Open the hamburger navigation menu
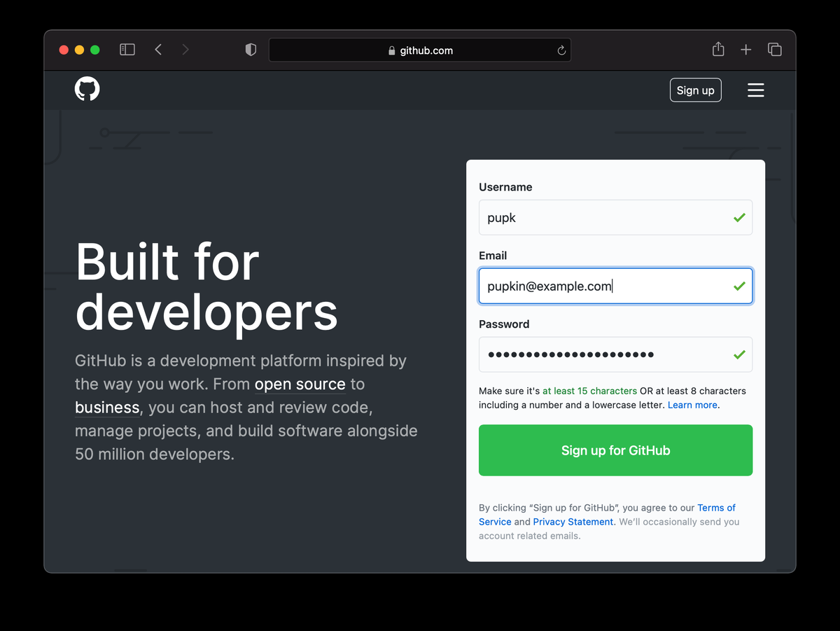The width and height of the screenshot is (840, 631). tap(755, 90)
